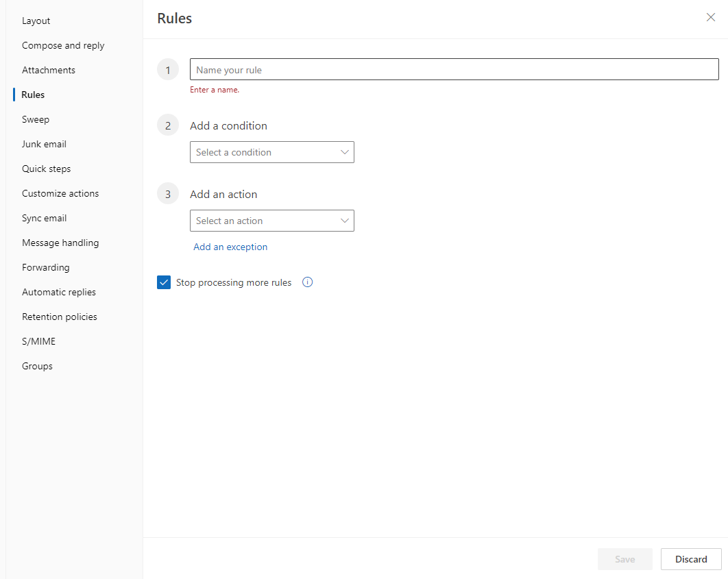Open Automatic replies settings
This screenshot has height=579, width=728.
point(59,292)
